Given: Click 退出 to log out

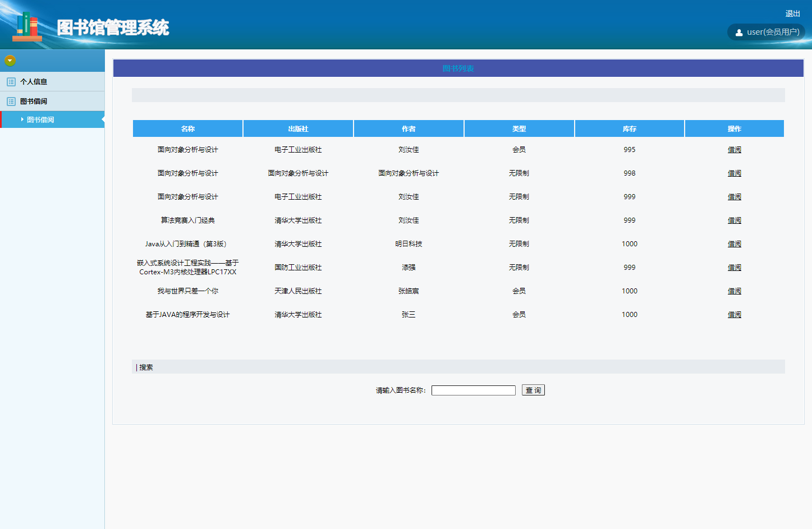Looking at the screenshot, I should [792, 13].
